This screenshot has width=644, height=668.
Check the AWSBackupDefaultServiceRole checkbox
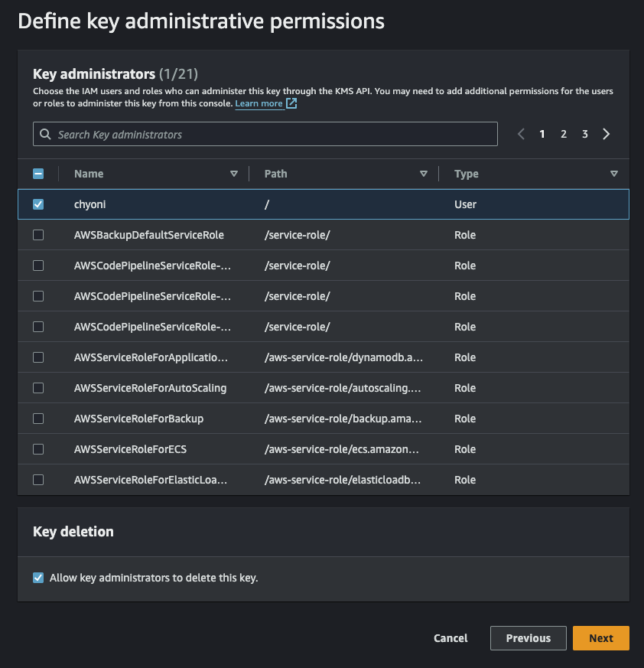tap(38, 235)
